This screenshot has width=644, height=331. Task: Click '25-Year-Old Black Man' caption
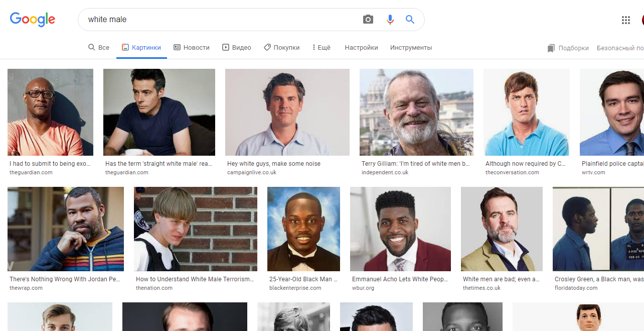click(303, 279)
